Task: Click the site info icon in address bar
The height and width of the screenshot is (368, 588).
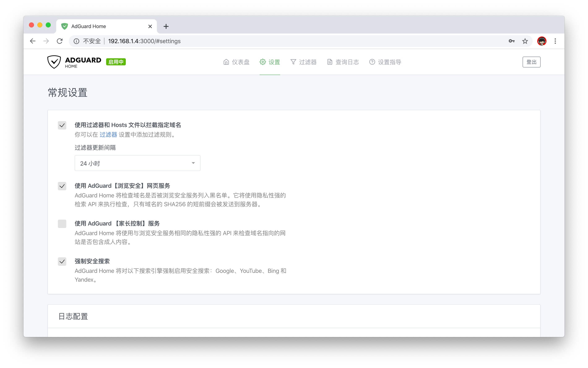Action: [x=76, y=41]
